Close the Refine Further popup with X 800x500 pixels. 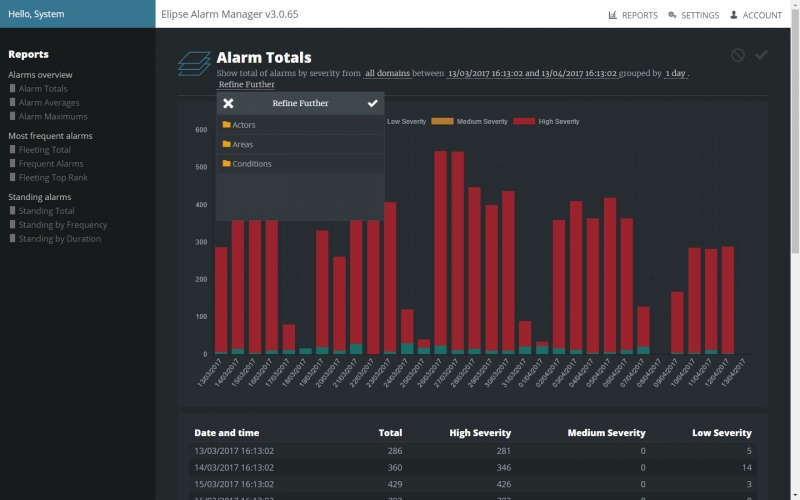point(228,103)
